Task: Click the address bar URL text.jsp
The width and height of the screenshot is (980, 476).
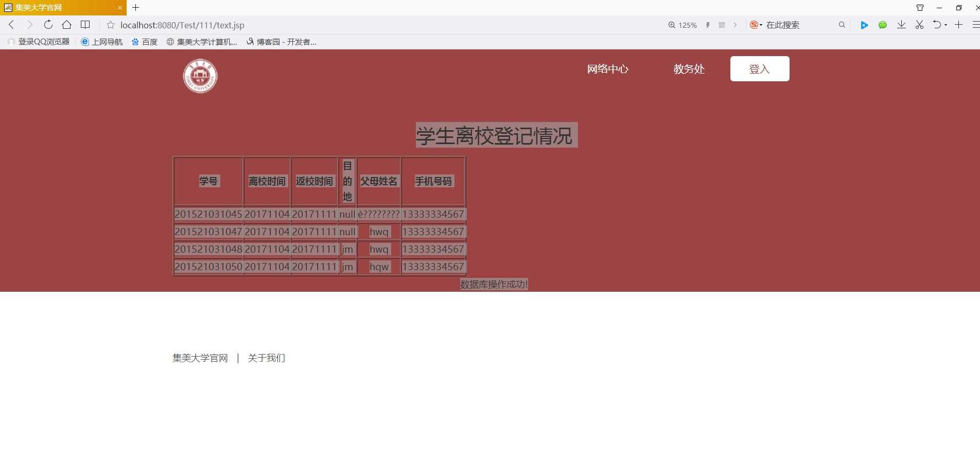Action: [182, 25]
